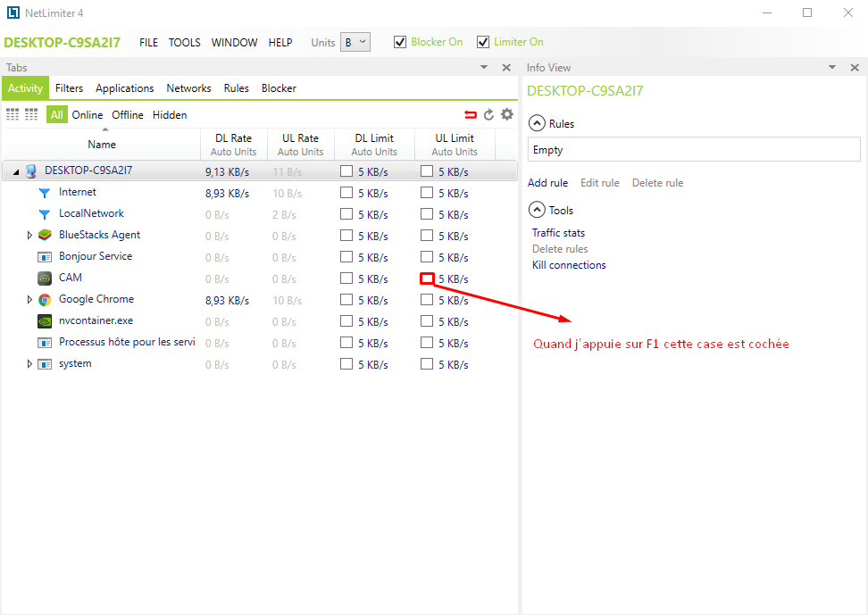The image size is (868, 615).
Task: Sort by the DL Rate column header
Action: point(234,144)
